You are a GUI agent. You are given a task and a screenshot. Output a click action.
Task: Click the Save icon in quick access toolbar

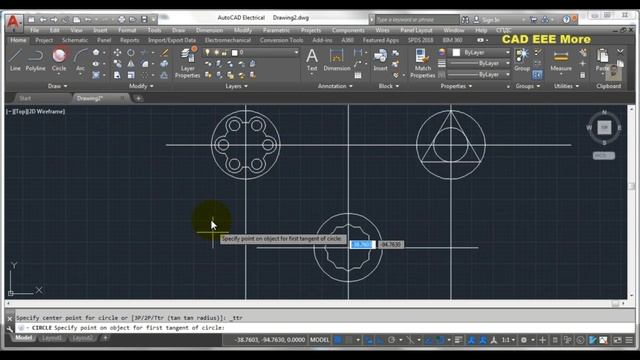(144, 19)
